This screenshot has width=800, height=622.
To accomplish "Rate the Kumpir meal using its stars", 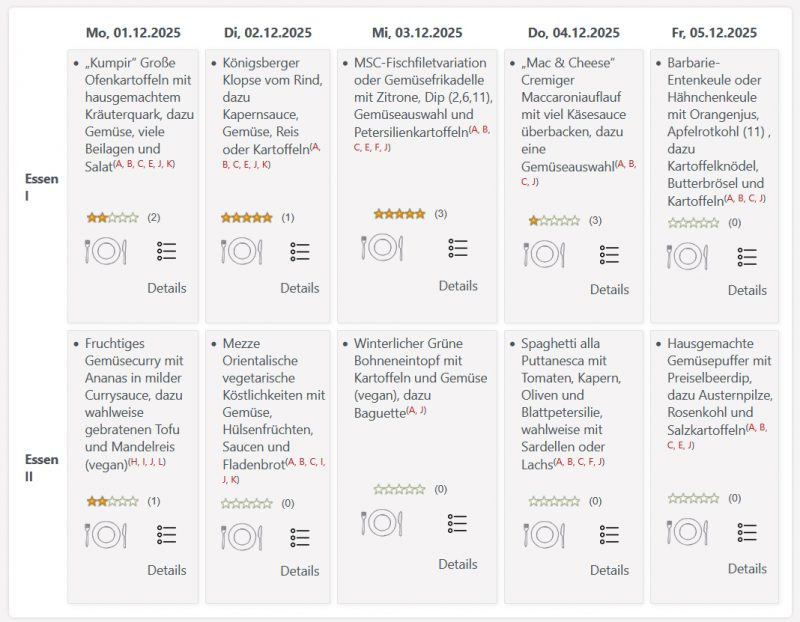I will (112, 217).
